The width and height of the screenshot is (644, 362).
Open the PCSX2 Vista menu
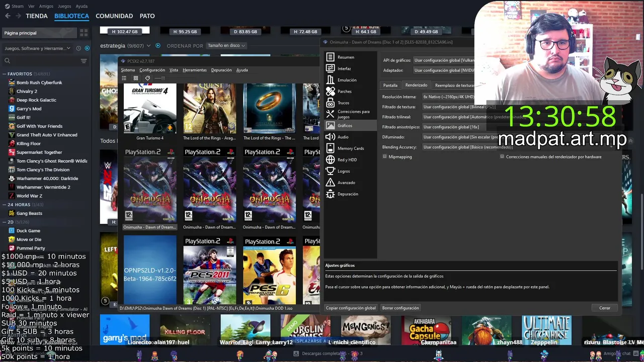coord(174,70)
